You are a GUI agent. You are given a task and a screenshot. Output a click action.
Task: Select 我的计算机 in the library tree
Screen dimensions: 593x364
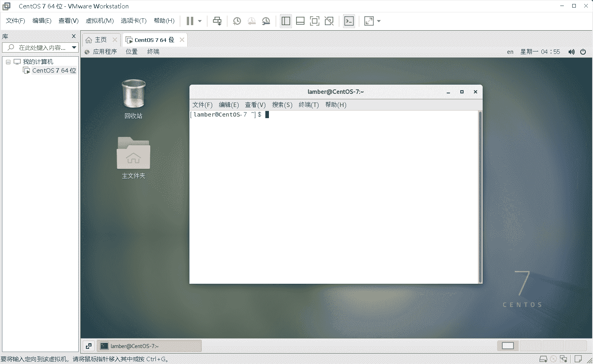[x=38, y=62]
